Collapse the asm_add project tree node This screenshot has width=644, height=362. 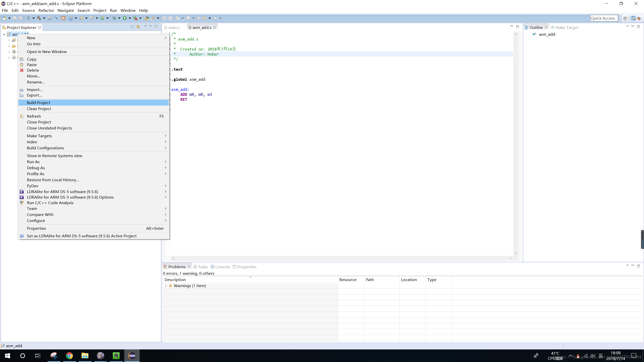[x=4, y=34]
